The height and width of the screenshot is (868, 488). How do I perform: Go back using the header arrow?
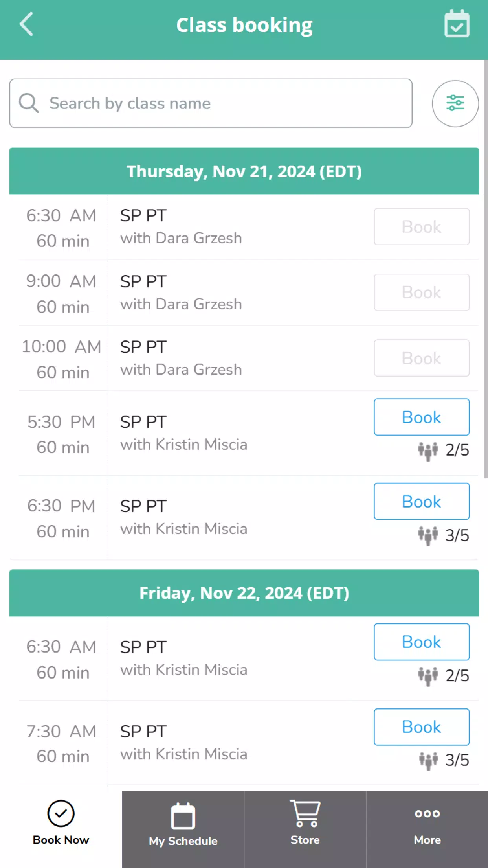click(x=26, y=24)
